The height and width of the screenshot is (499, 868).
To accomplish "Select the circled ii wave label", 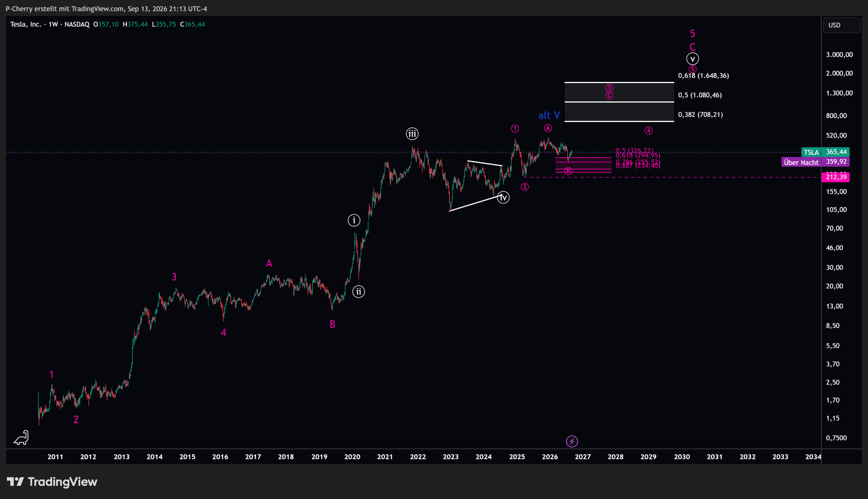I will pos(359,292).
